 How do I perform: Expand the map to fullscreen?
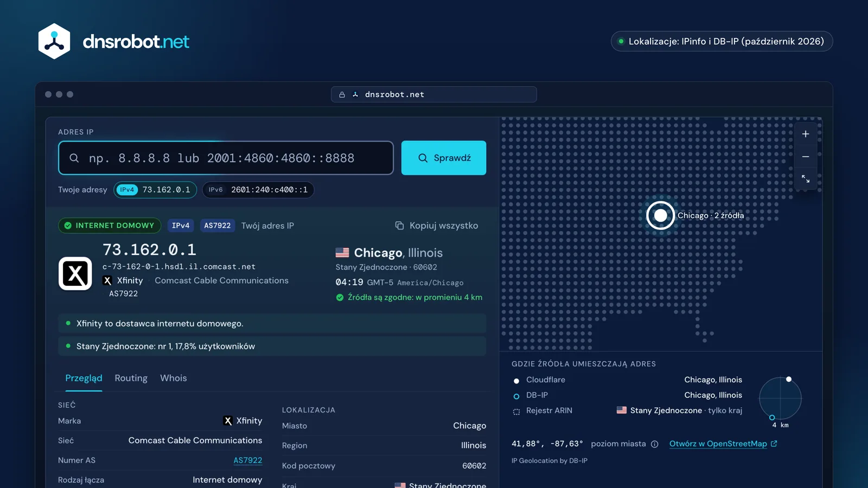pyautogui.click(x=806, y=179)
